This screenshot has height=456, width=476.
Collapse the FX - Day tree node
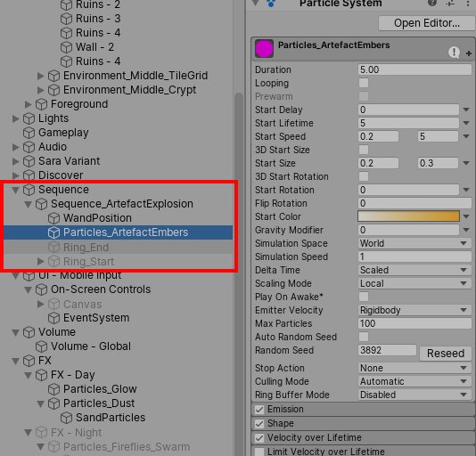[x=28, y=375]
